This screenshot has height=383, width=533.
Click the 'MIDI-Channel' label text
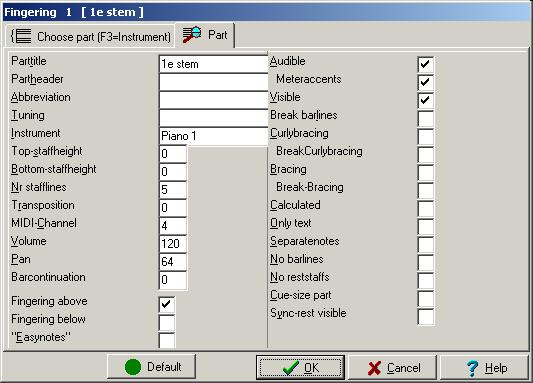tap(44, 223)
